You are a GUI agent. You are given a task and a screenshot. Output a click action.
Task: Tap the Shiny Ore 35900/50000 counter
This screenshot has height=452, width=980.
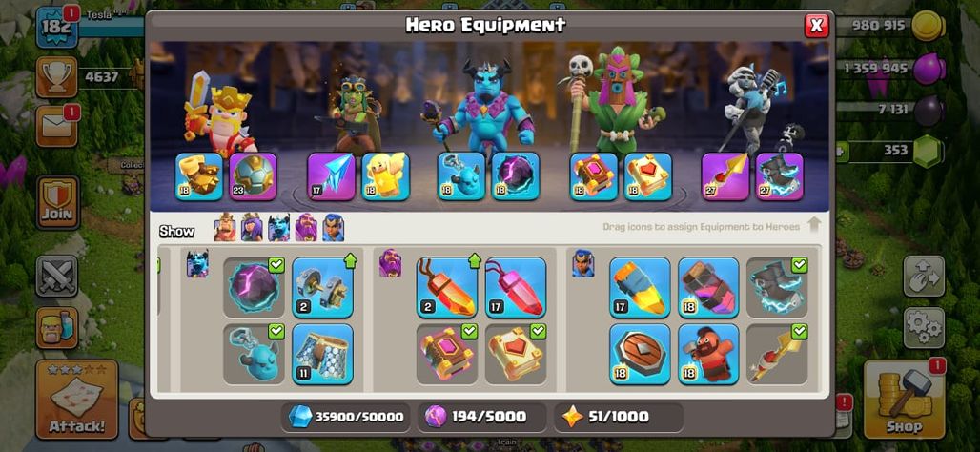tap(346, 417)
